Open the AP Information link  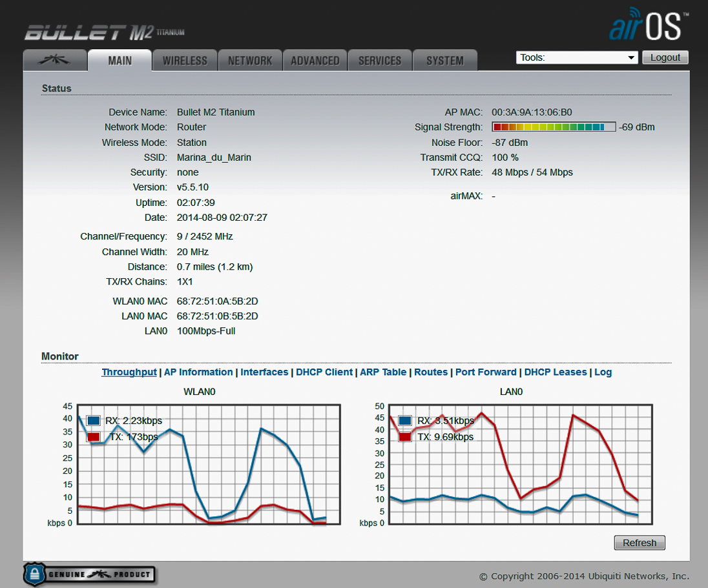[x=198, y=372]
